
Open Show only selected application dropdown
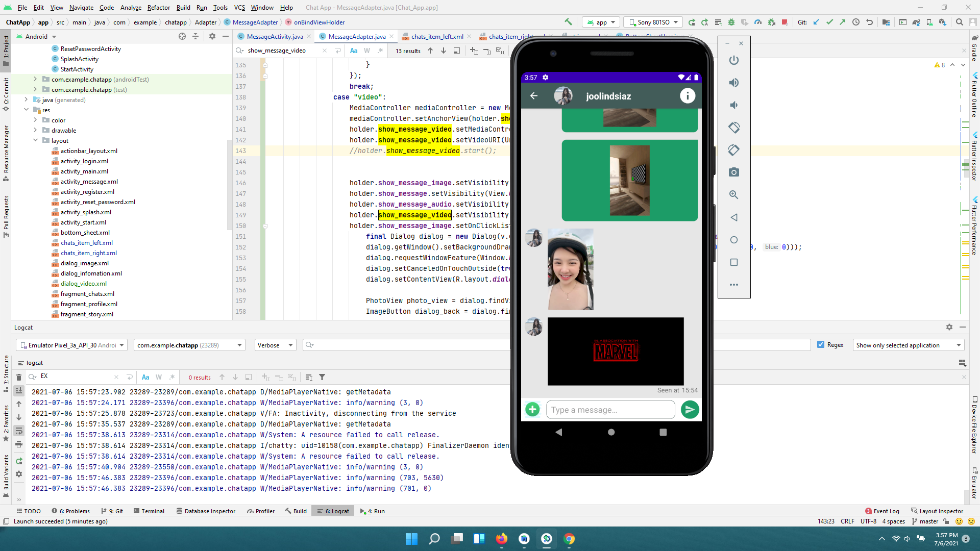pos(908,345)
